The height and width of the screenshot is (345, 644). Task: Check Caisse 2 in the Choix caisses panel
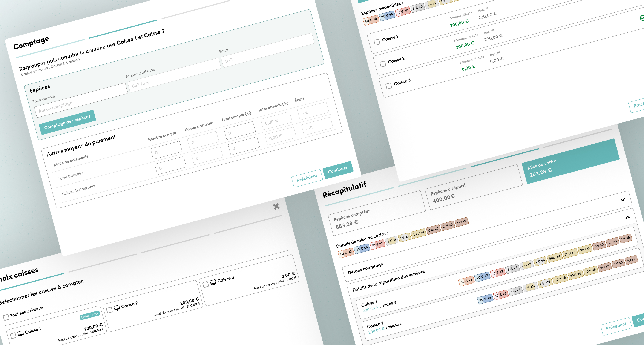point(109,310)
